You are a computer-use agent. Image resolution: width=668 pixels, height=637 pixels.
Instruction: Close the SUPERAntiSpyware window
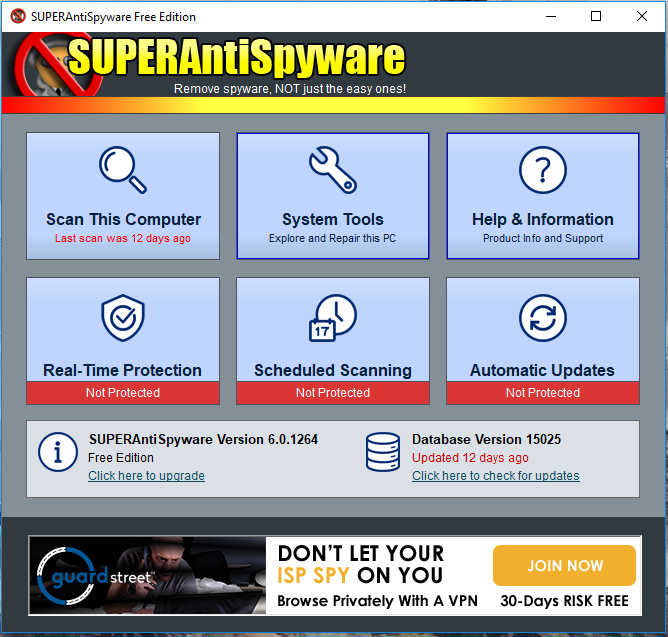642,16
